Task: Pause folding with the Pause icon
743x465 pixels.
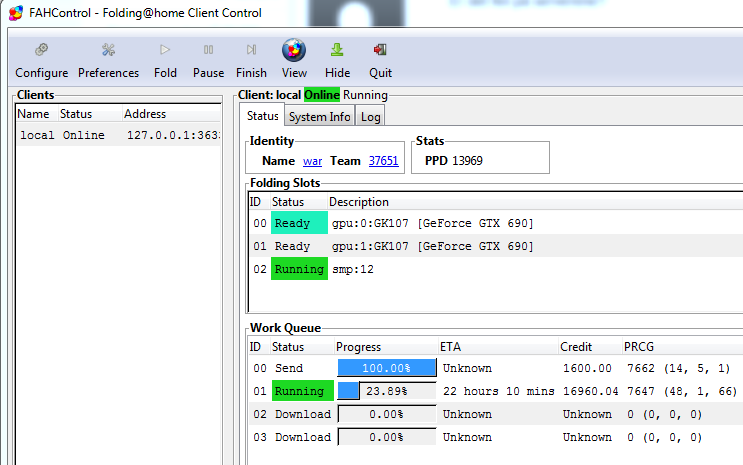Action: 208,50
